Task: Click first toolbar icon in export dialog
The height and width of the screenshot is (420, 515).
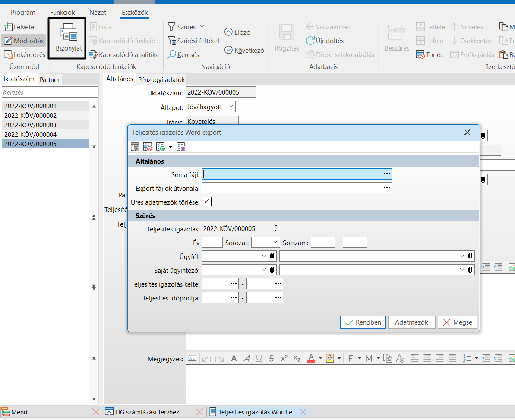Action: 135,147
